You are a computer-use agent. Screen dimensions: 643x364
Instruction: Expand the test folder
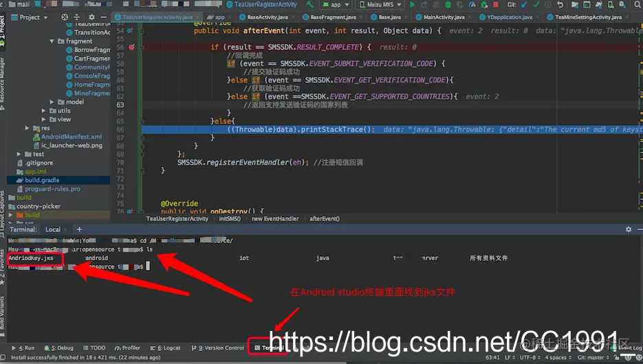coord(19,155)
